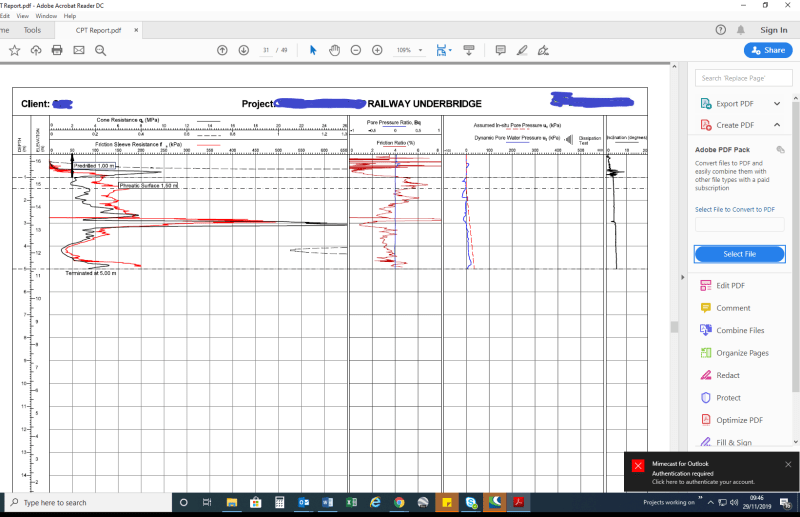Viewport: 800px width, 517px height.
Task: Print the document with the printer icon
Action: coord(57,50)
